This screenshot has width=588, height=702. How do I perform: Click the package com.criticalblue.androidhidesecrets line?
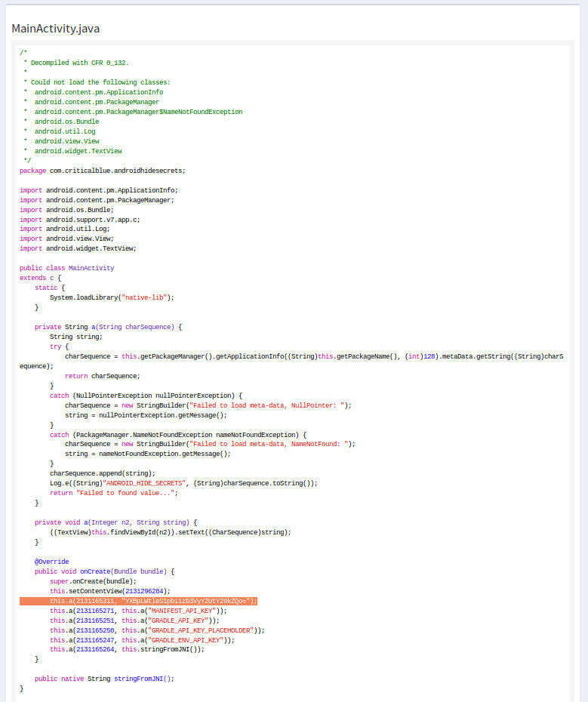(102, 171)
